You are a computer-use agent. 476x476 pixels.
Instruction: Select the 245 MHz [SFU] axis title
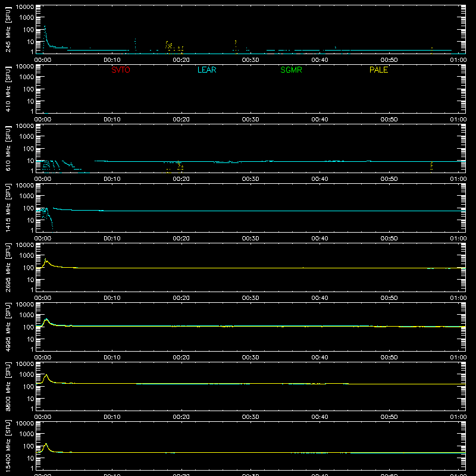[x=8, y=29]
